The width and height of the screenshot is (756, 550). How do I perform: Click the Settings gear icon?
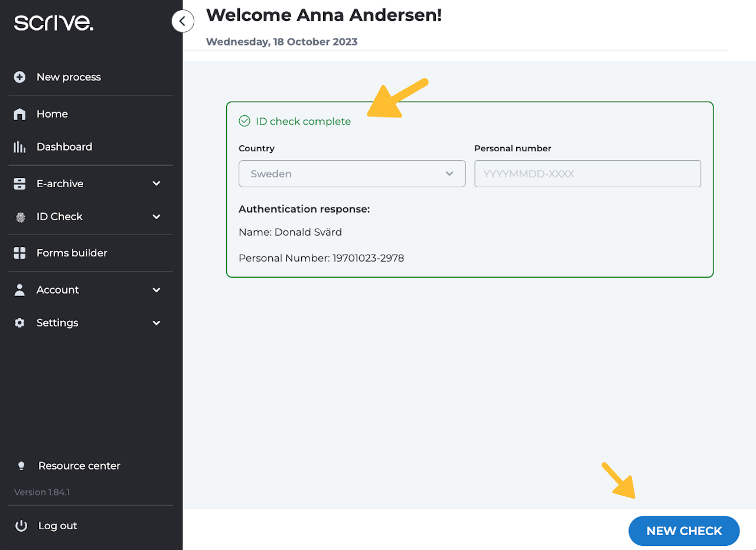[19, 323]
